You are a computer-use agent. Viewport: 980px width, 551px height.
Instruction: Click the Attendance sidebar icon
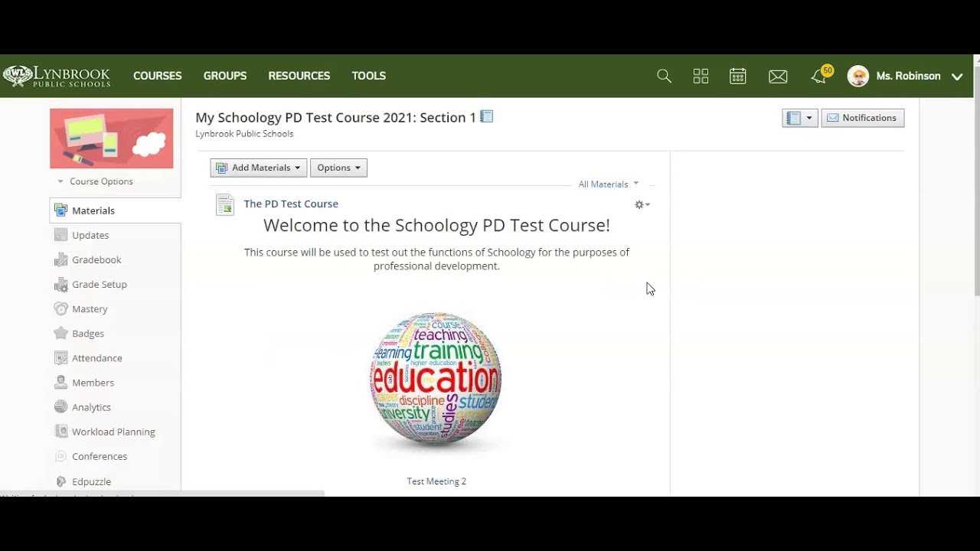[61, 357]
